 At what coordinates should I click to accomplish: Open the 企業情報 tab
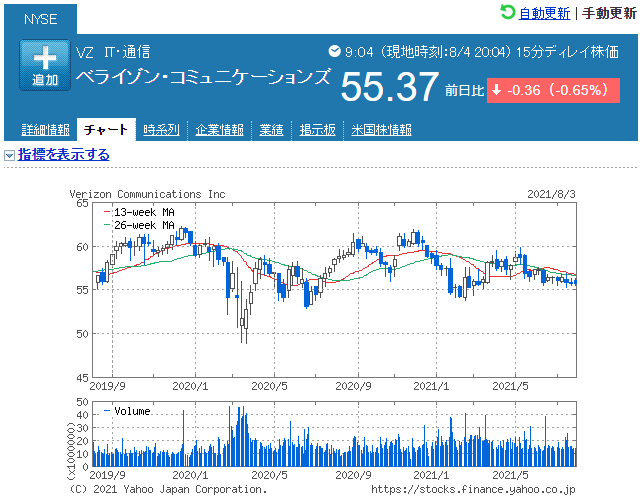click(x=219, y=130)
